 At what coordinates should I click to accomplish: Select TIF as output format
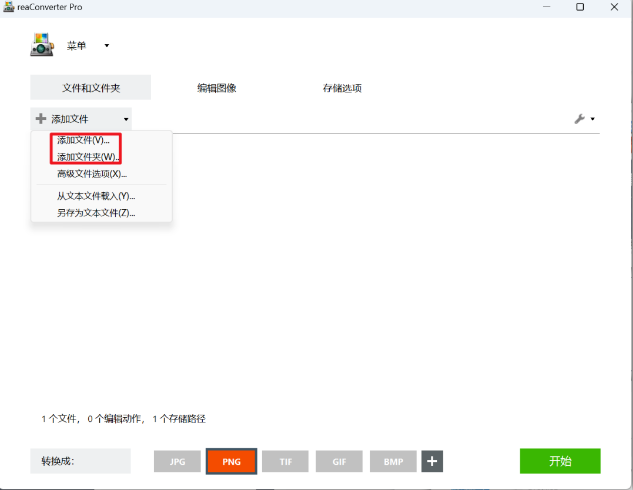coord(286,462)
